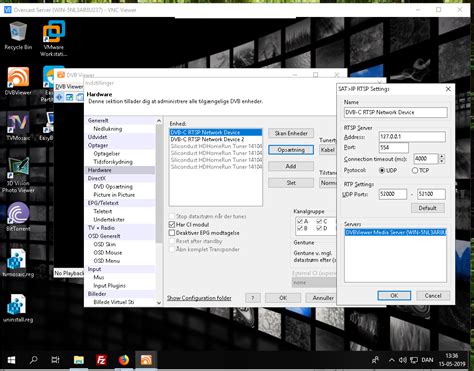Image resolution: width=474 pixels, height=371 pixels.
Task: Reset UDP ports with Default button
Action: [427, 208]
